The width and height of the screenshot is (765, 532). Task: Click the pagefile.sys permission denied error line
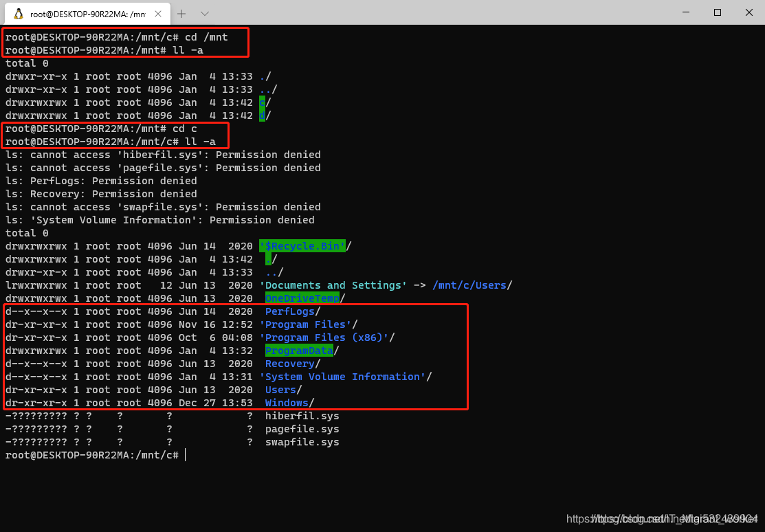click(x=163, y=168)
